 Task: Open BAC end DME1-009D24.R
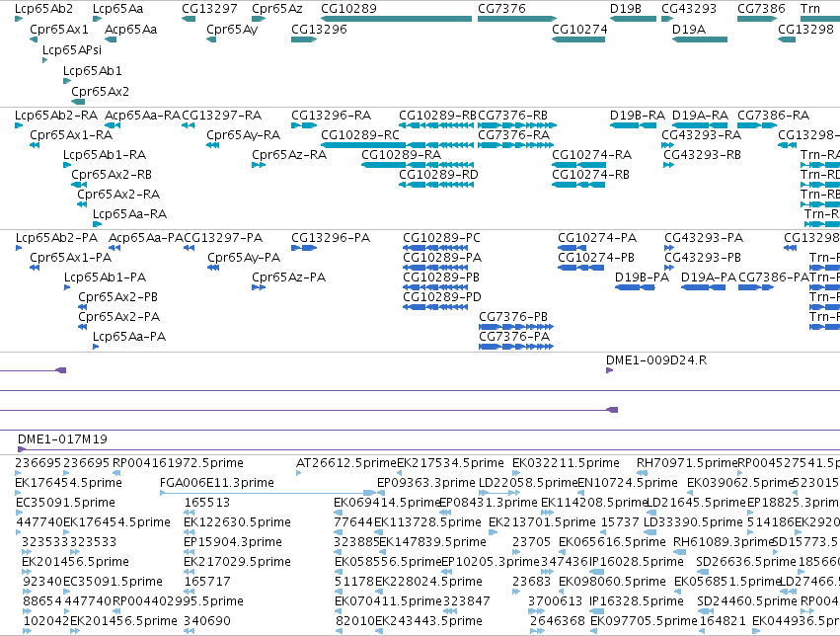(x=610, y=370)
